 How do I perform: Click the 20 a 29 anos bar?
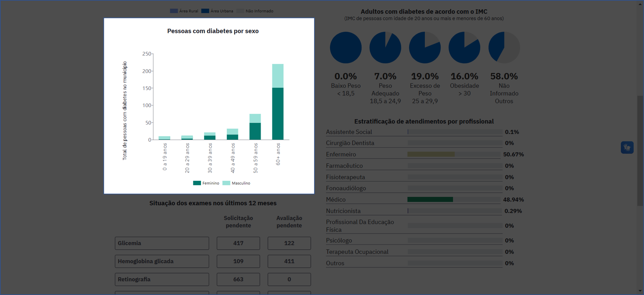pyautogui.click(x=187, y=138)
